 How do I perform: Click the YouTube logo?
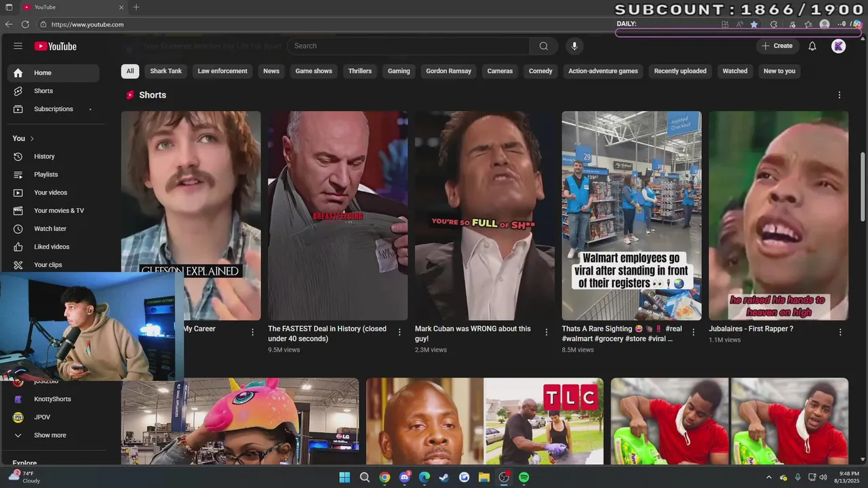pos(56,46)
